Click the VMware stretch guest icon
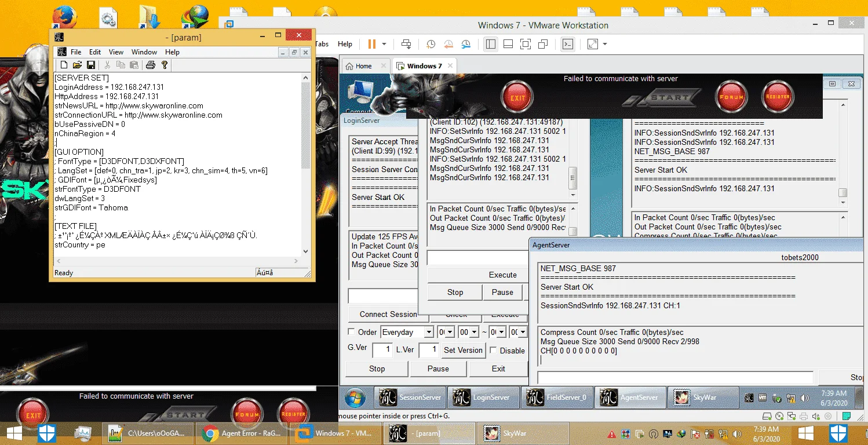Viewport: 868px width, 445px height. (x=592, y=44)
